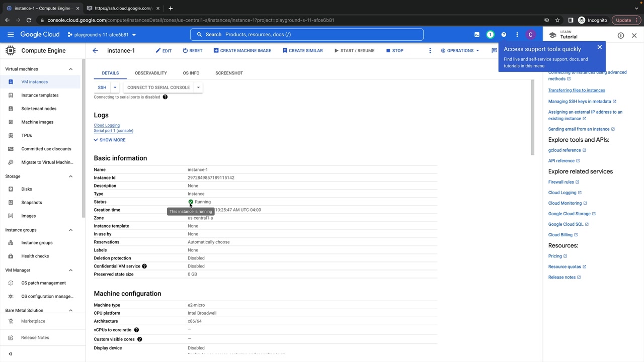Screen dimensions: 644x362
Task: Switch to the OBSERVABILITY tab
Action: click(151, 73)
